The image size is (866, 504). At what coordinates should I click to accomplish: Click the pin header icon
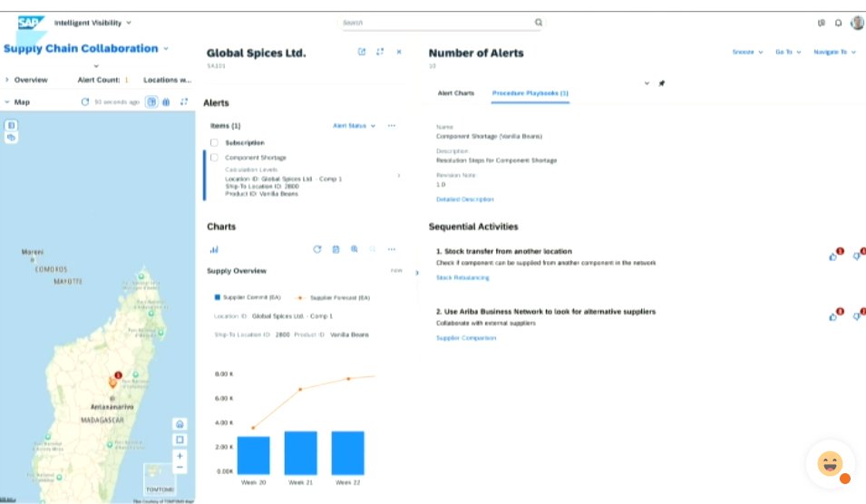tap(662, 83)
